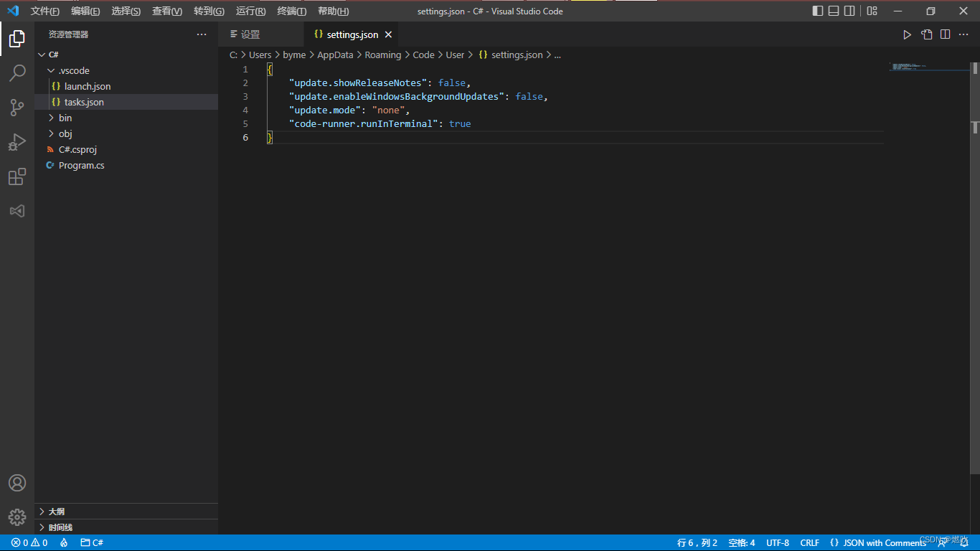Open the 帮助(H) menu
The height and width of the screenshot is (551, 980).
pyautogui.click(x=333, y=11)
